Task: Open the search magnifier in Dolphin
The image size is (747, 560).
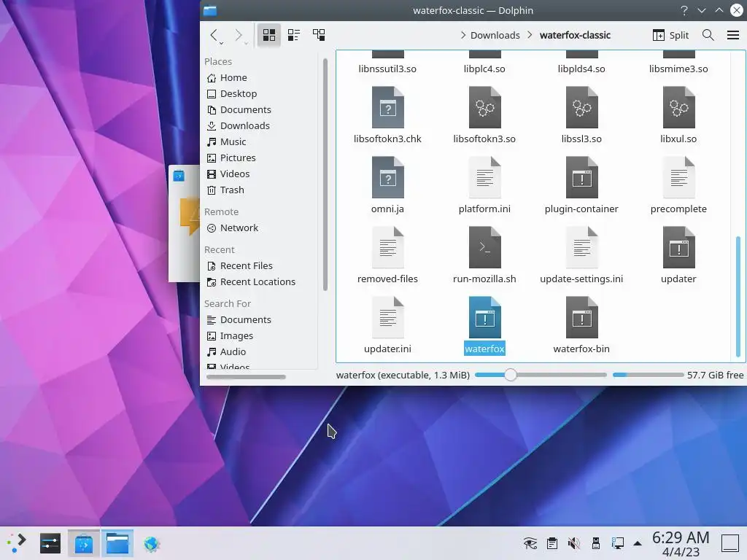Action: (x=708, y=35)
